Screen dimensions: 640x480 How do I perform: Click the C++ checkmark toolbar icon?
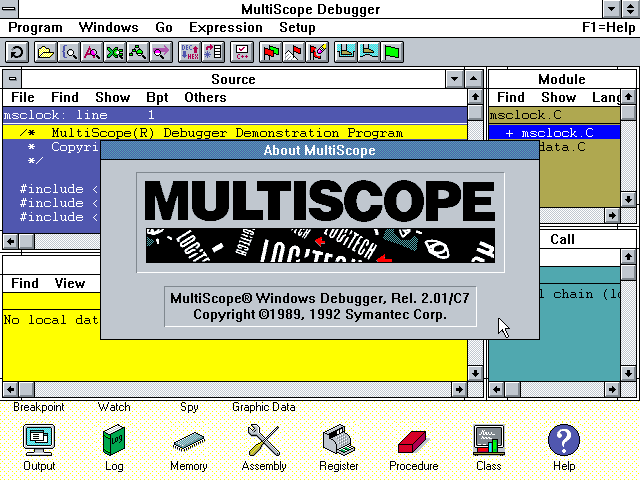[242, 52]
